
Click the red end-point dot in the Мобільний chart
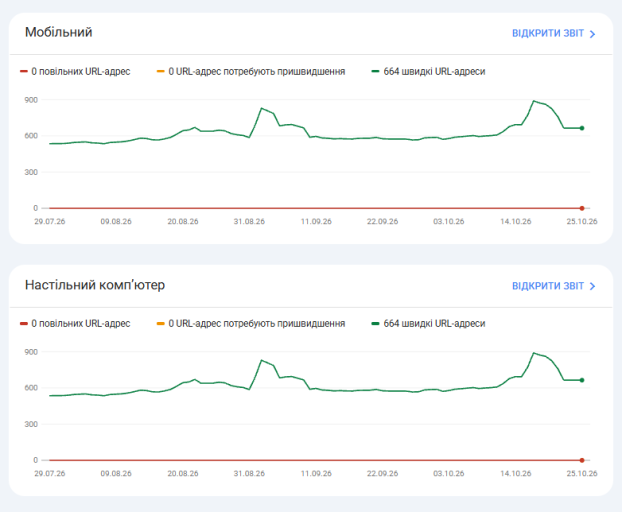tap(582, 208)
